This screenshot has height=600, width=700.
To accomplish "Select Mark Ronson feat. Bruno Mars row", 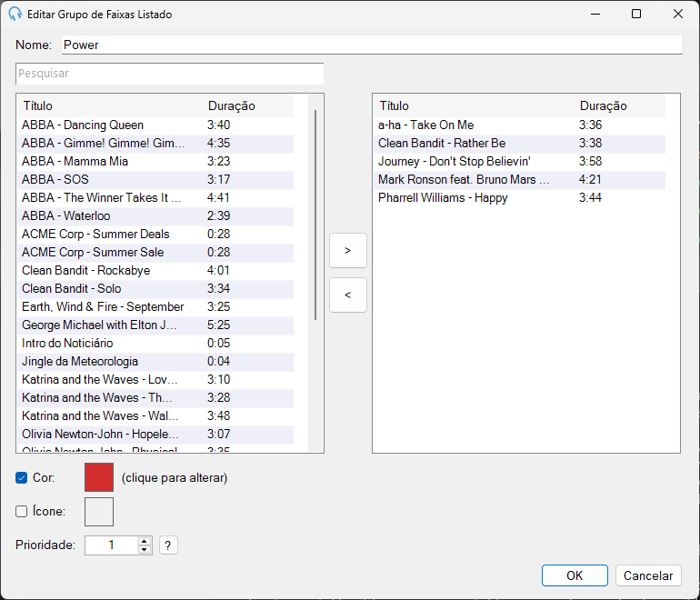I will click(x=520, y=179).
